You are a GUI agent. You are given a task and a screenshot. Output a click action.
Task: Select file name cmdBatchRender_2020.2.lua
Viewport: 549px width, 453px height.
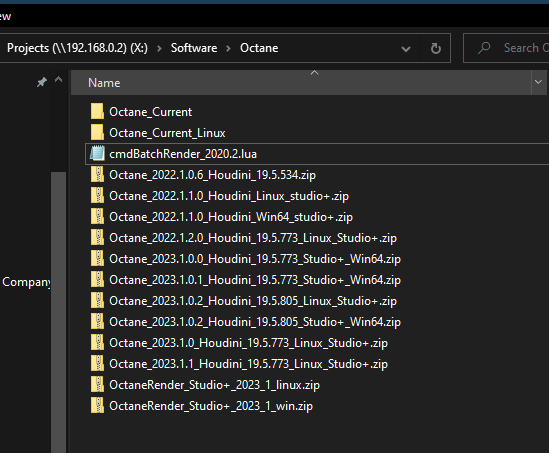(x=183, y=154)
